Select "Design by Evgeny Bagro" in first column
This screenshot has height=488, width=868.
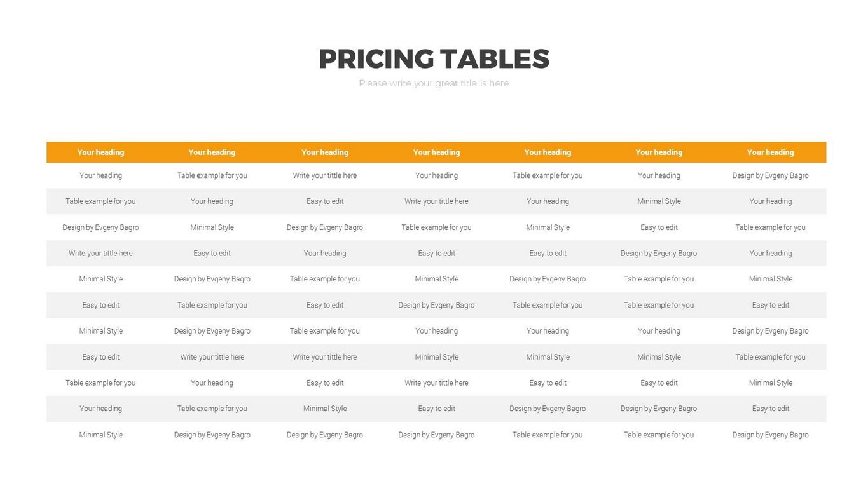pos(100,227)
